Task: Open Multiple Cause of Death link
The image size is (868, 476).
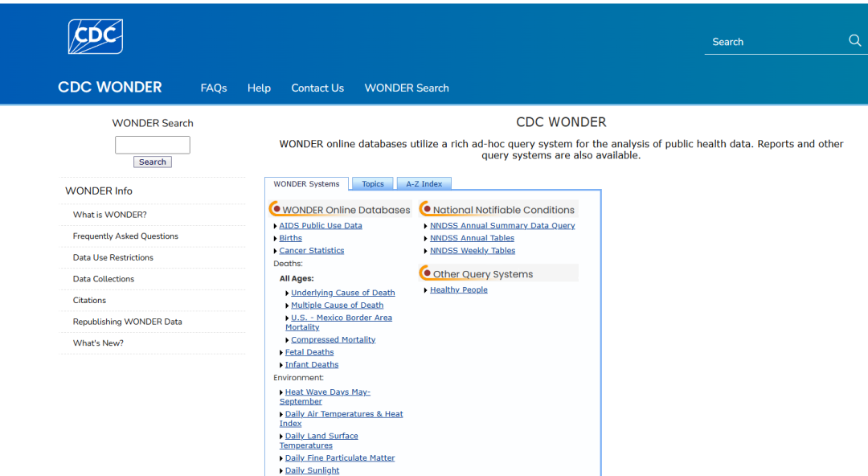Action: (x=337, y=306)
